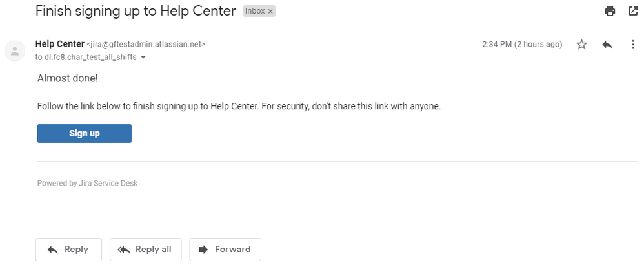Click the jira@gftestadmin.atlassian.net address
This screenshot has width=644, height=267.
pyautogui.click(x=146, y=45)
